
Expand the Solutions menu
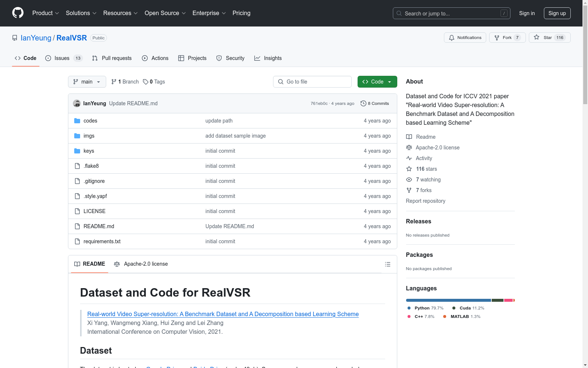pos(81,13)
